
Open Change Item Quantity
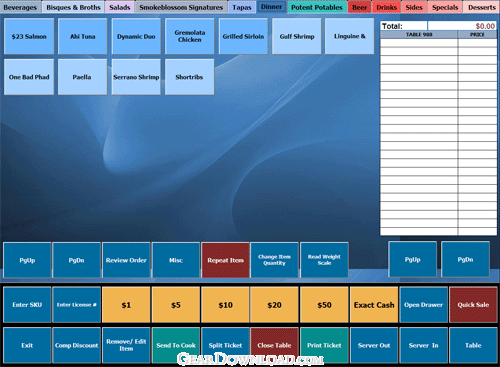pyautogui.click(x=274, y=260)
